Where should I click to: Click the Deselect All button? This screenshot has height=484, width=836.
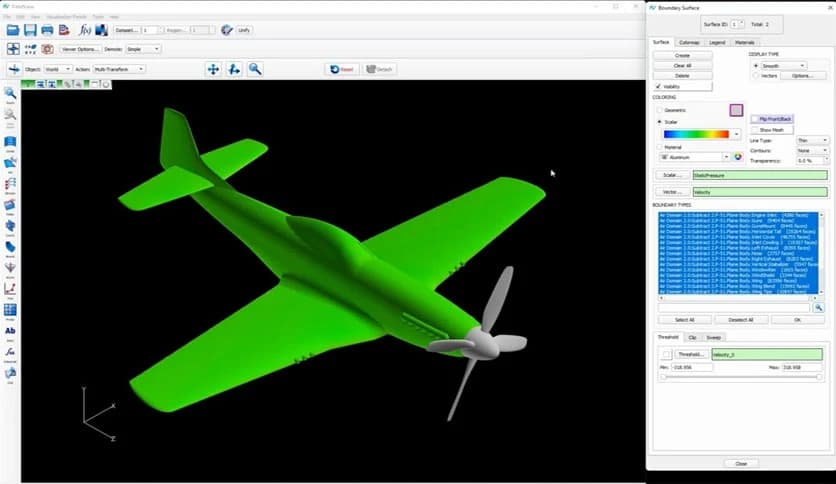coord(741,320)
